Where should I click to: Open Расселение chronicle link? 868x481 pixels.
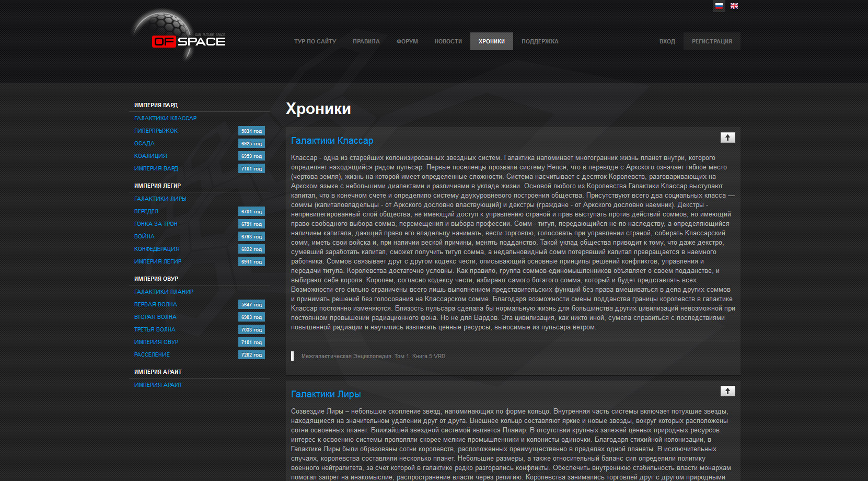tap(152, 354)
